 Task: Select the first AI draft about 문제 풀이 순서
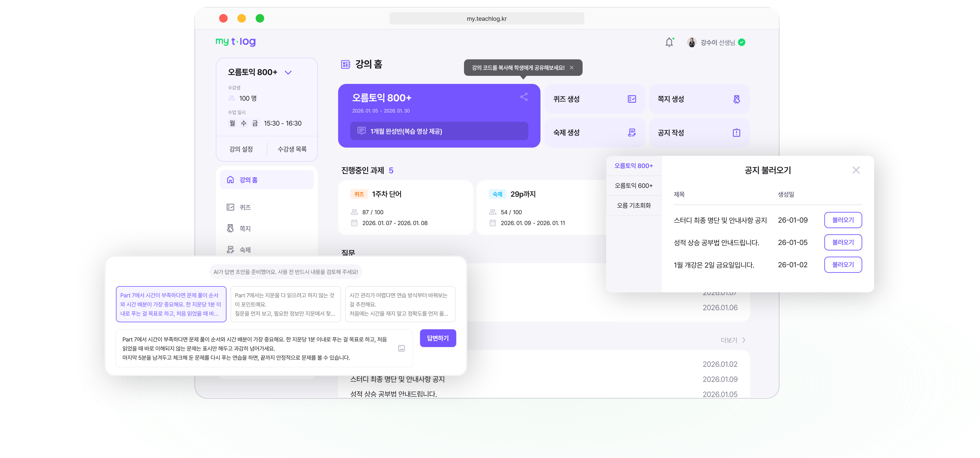click(x=171, y=304)
